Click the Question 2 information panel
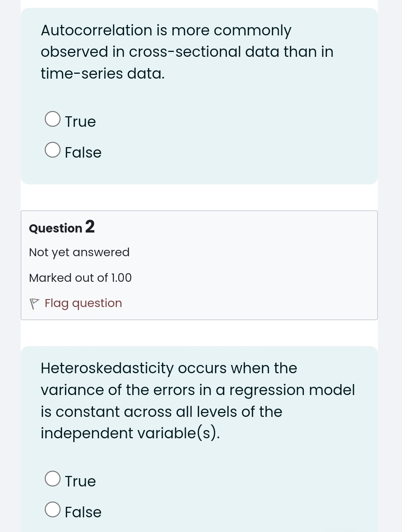 click(199, 264)
